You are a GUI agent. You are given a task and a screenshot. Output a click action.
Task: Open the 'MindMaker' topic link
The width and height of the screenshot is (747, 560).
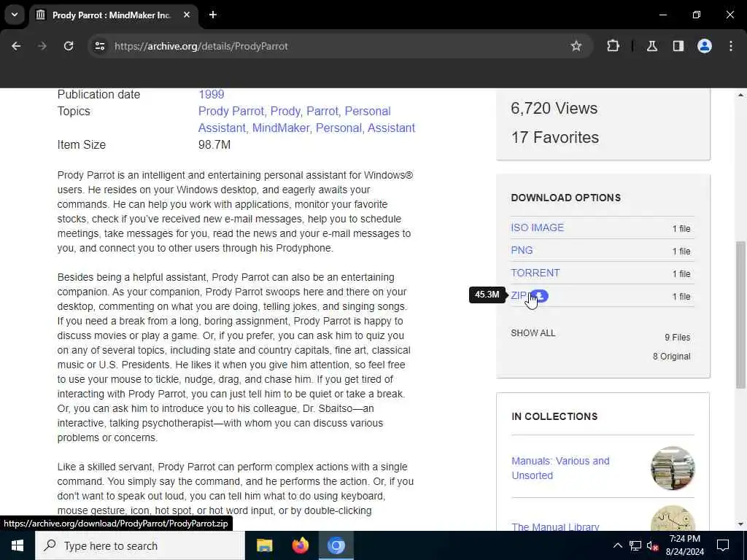(x=281, y=128)
